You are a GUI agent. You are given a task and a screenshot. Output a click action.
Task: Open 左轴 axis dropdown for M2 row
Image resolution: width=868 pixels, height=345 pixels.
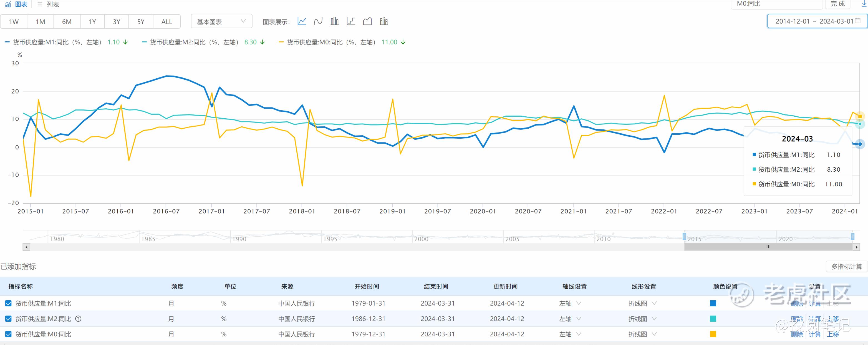[x=570, y=319]
